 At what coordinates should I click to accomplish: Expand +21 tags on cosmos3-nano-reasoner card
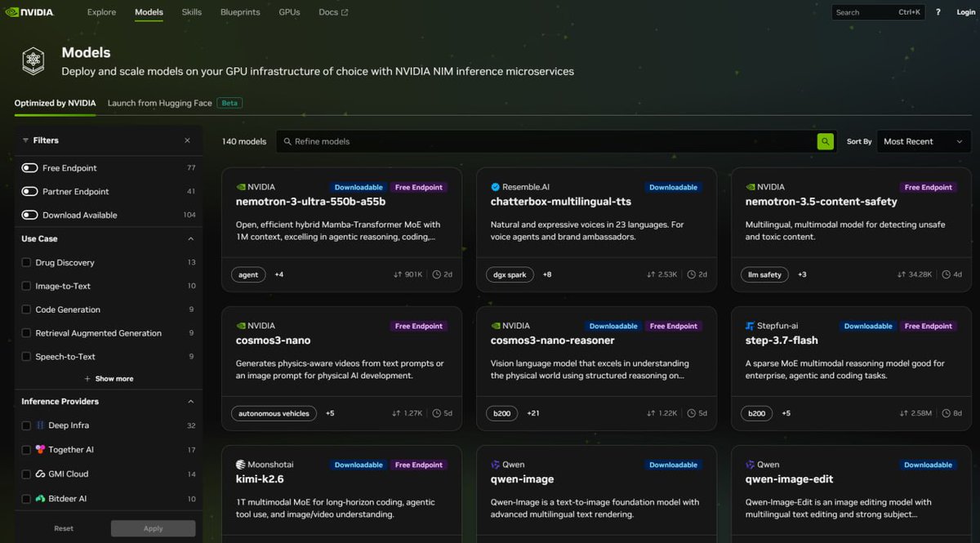533,413
